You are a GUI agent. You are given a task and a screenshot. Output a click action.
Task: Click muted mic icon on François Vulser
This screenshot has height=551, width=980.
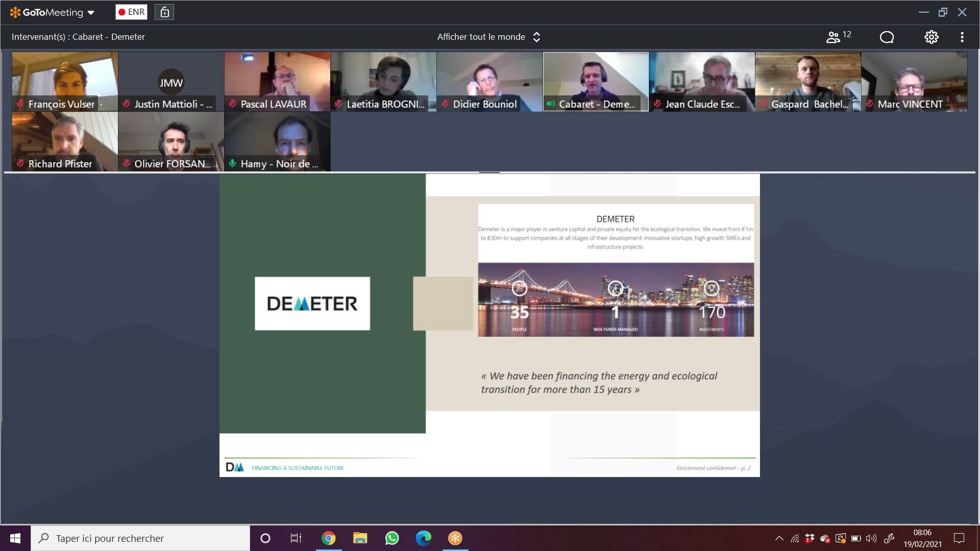(20, 104)
